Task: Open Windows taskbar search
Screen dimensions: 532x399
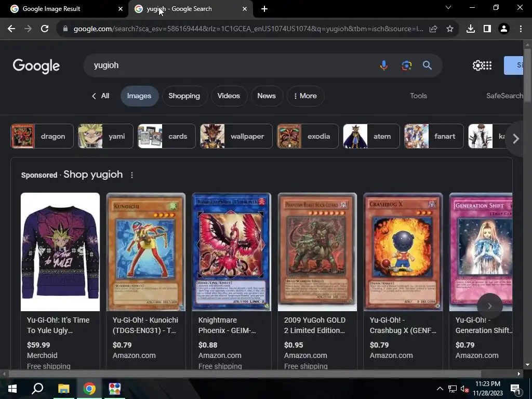Action: point(37,389)
